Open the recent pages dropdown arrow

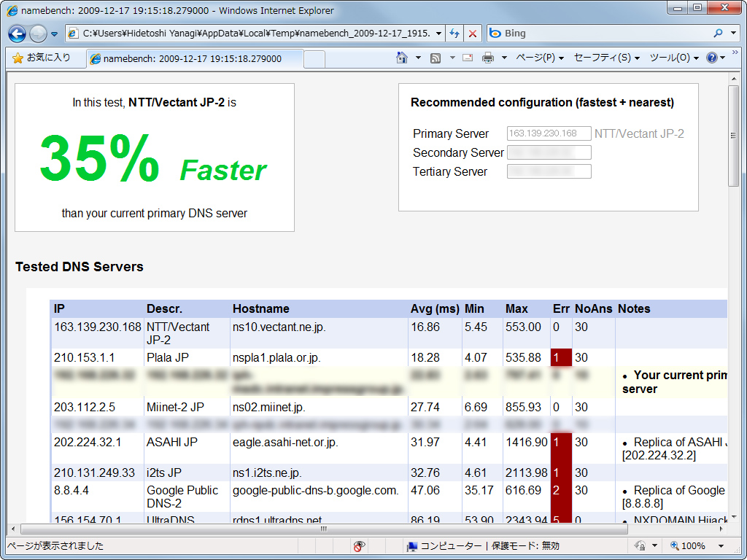pos(54,34)
